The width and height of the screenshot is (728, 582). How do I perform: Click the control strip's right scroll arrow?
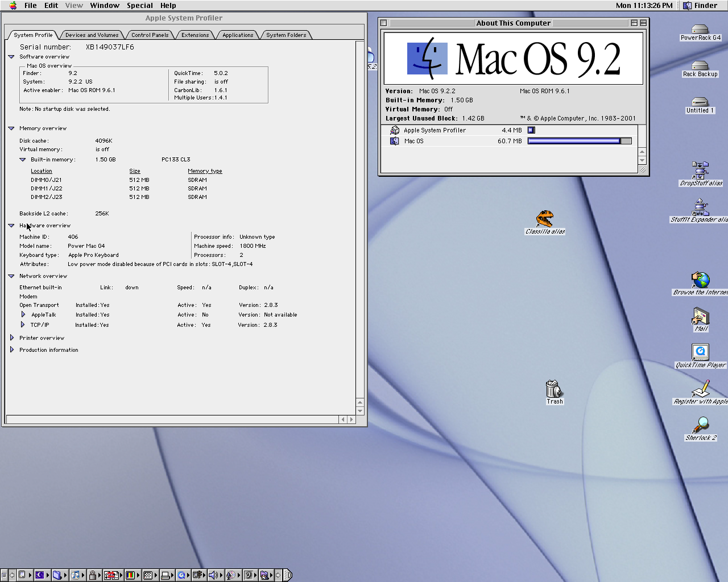(x=278, y=575)
